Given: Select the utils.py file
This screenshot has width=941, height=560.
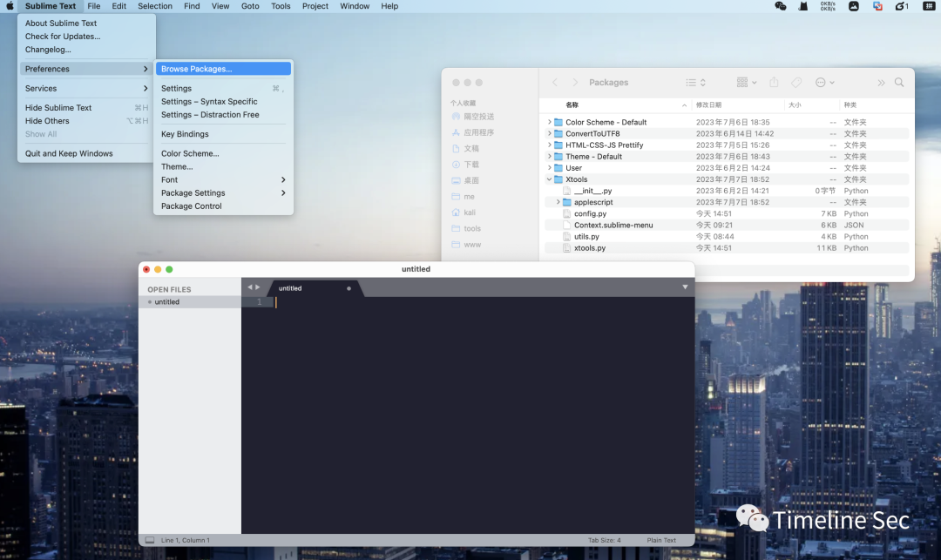Looking at the screenshot, I should [726, 236].
